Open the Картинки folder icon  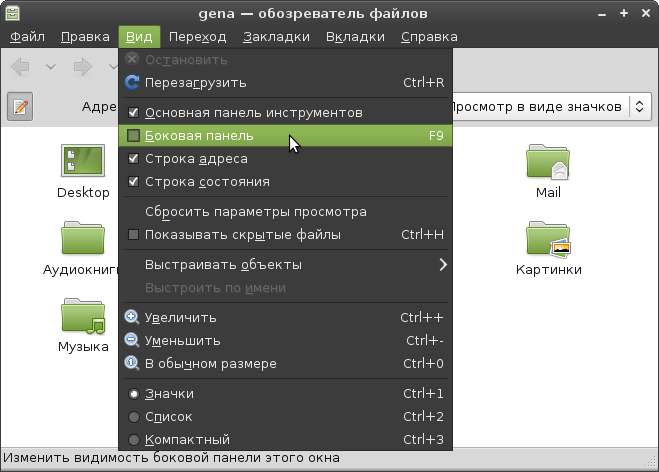click(x=548, y=239)
